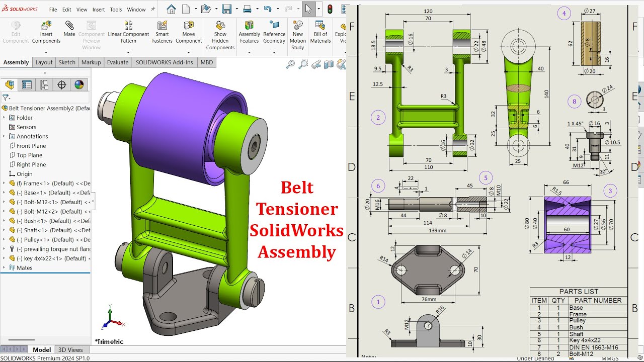
Task: Switch to the 3D Views bottom tab
Action: pos(70,350)
